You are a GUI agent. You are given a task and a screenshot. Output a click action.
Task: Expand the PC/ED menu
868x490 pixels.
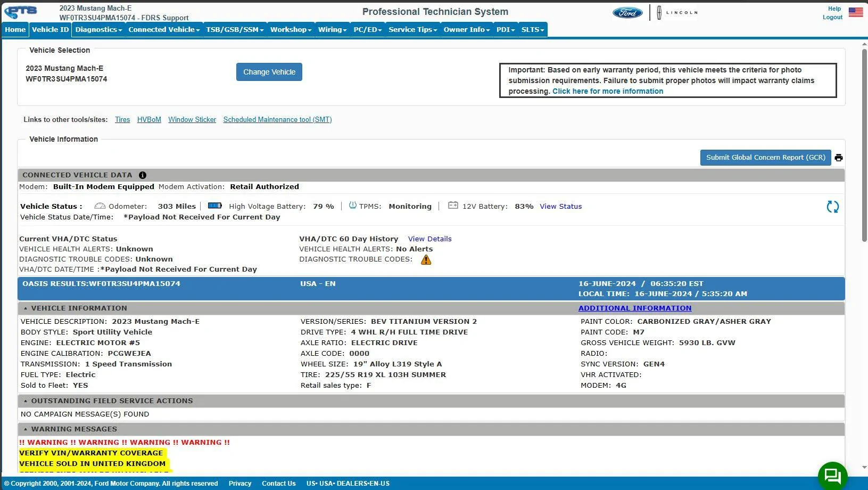(x=368, y=30)
